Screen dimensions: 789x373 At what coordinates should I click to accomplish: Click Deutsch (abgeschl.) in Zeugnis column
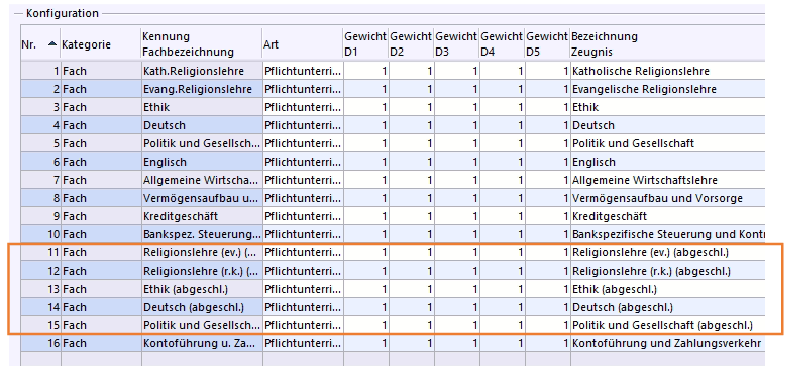click(x=667, y=307)
